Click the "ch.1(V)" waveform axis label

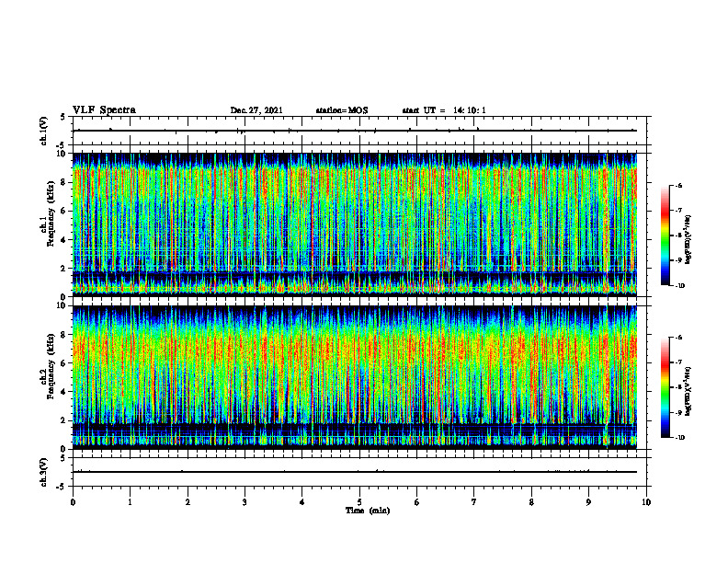pyautogui.click(x=43, y=131)
